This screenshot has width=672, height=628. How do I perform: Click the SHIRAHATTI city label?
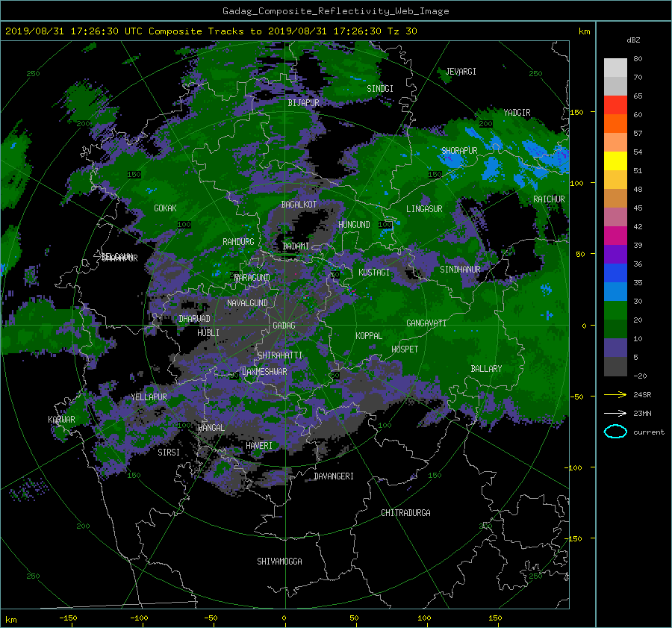[280, 355]
